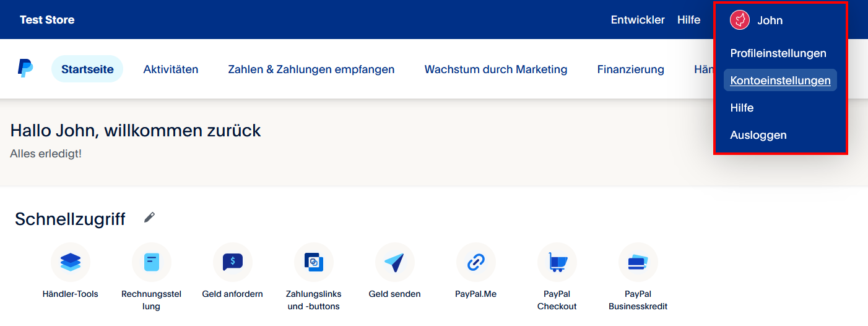
Task: Go to the Aktivitäten tab
Action: (x=171, y=69)
